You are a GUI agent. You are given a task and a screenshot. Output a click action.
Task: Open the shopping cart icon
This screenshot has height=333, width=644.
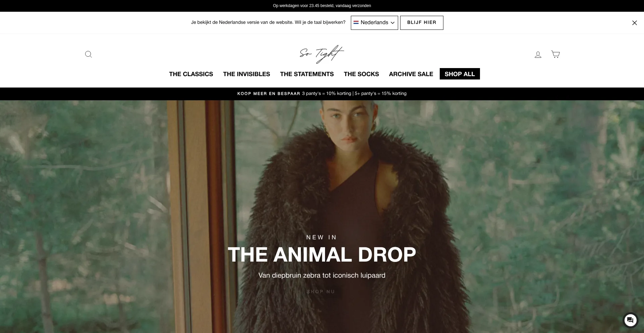point(555,54)
